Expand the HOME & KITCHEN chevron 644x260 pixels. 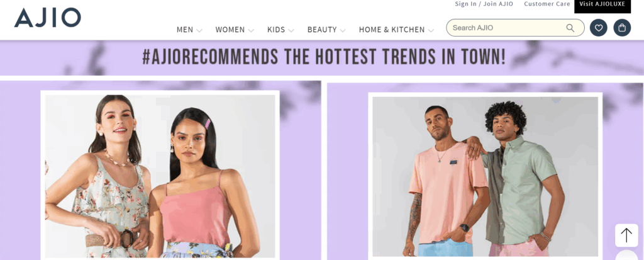431,30
